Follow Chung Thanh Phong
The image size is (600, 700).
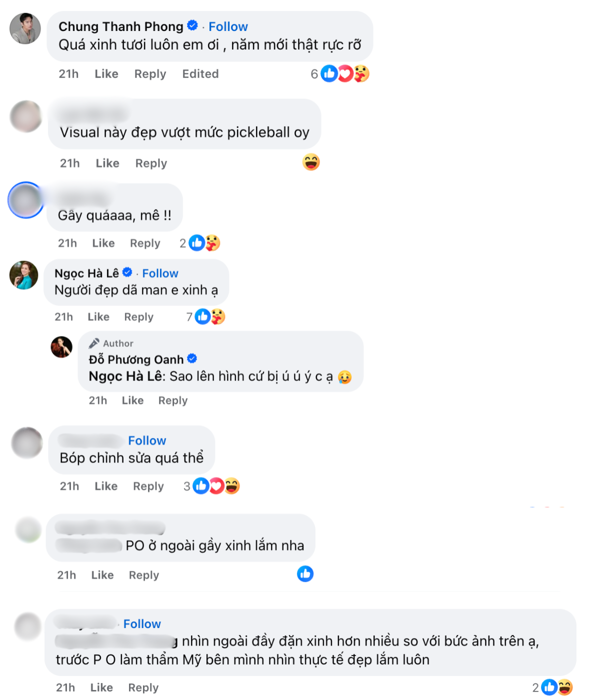228,26
